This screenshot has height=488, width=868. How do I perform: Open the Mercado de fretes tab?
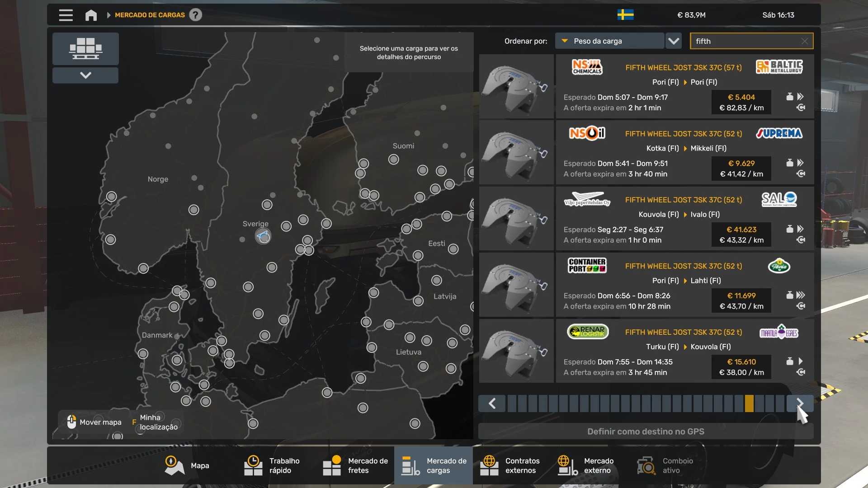[x=355, y=466]
